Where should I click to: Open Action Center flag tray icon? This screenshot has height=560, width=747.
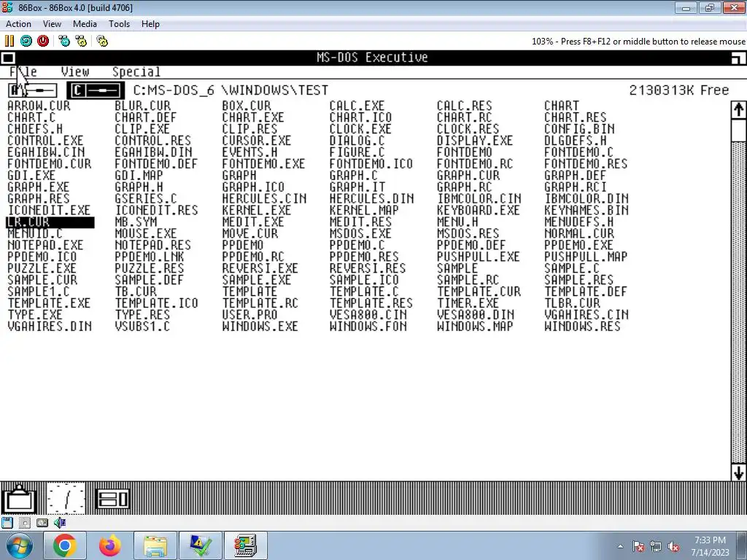(638, 546)
